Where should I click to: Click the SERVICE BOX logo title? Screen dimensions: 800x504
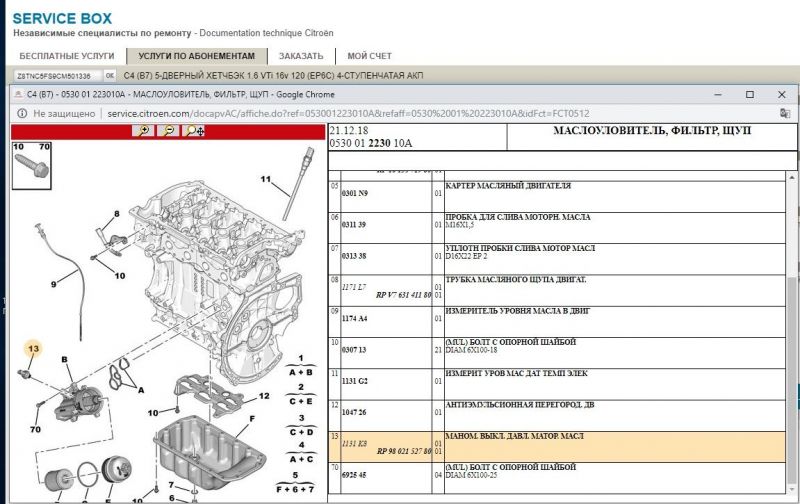click(x=62, y=18)
